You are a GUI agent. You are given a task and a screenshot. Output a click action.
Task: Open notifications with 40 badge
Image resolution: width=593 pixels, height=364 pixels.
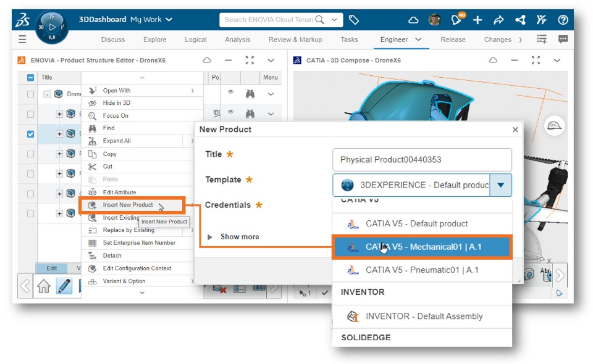pyautogui.click(x=457, y=19)
